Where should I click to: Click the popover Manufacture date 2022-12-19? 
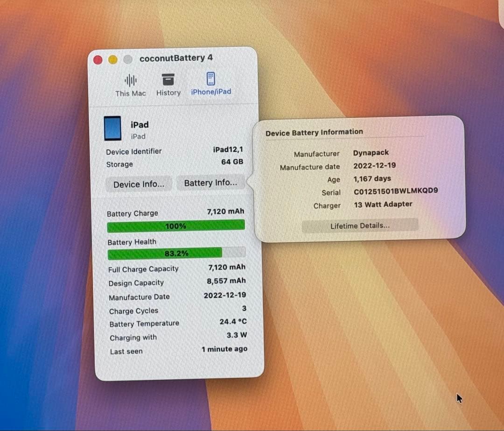coord(374,166)
